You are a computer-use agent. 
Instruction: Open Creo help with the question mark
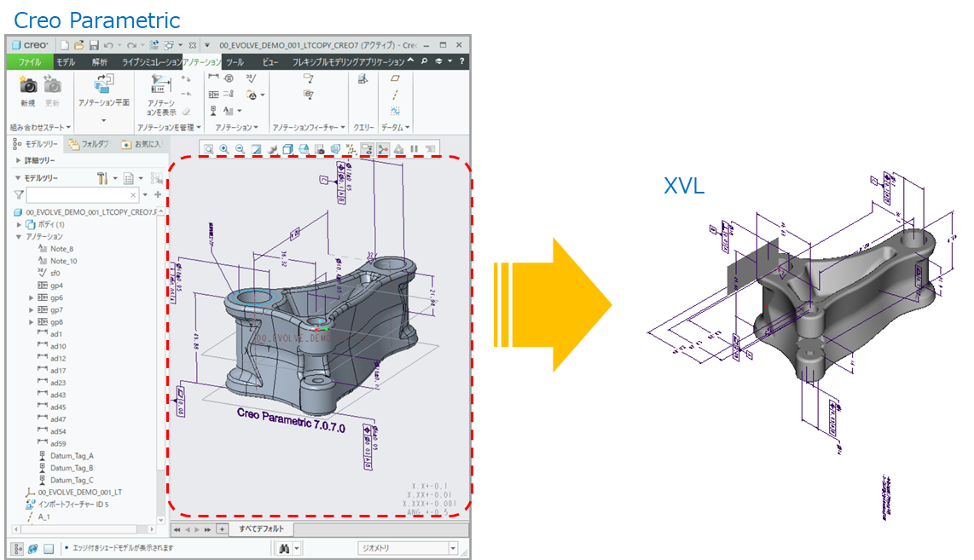tap(461, 61)
